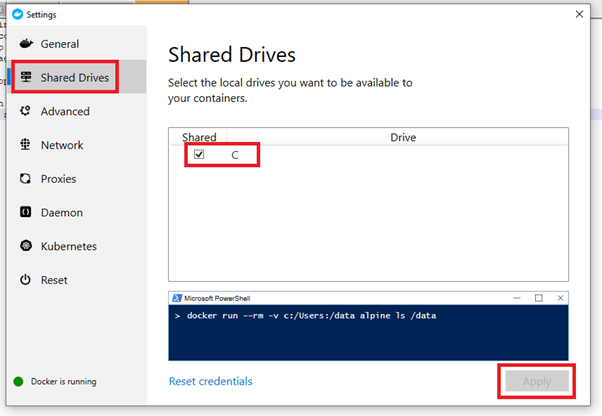The width and height of the screenshot is (602, 416).
Task: Click the Advanced gear icon
Action: [25, 111]
